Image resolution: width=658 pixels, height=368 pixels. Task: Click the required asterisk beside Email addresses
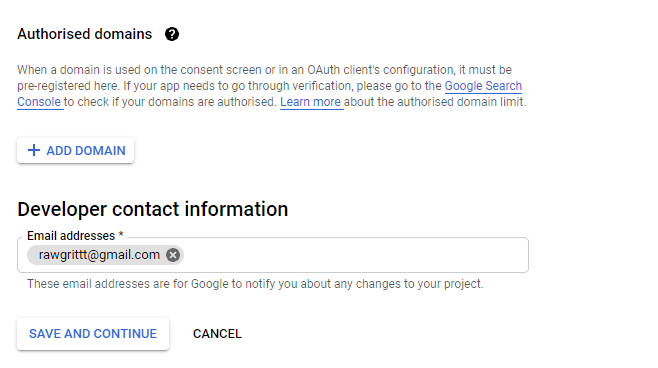coord(121,234)
